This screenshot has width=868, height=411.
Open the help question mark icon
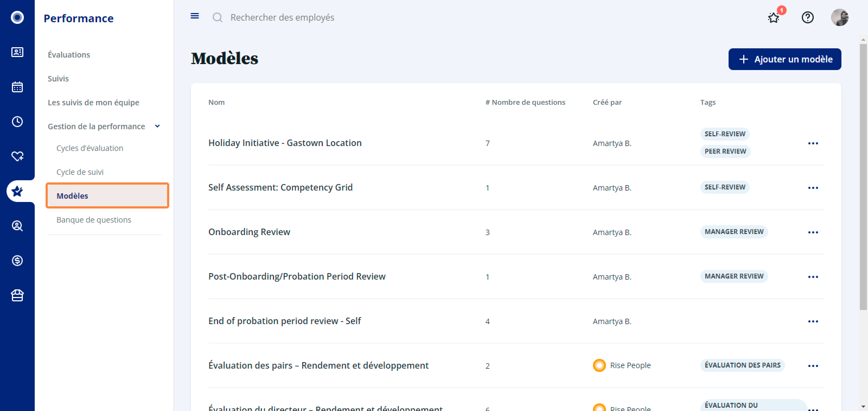tap(807, 18)
